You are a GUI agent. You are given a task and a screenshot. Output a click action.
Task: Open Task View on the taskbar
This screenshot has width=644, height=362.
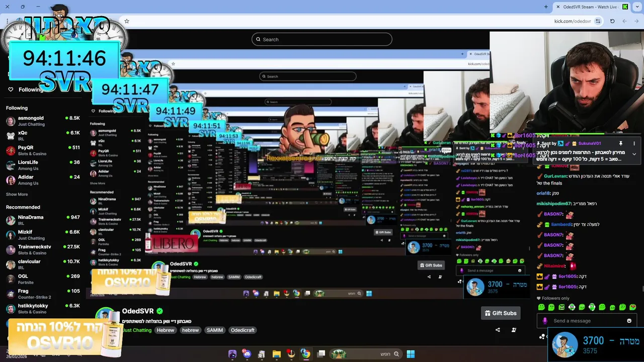[x=321, y=354]
